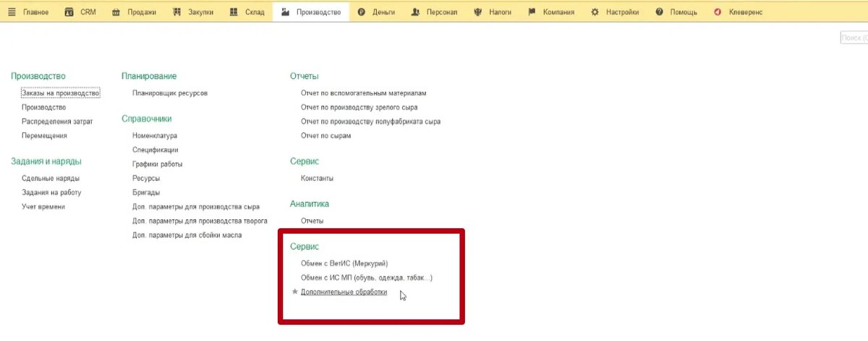Open Доп. параметры для производства сыра
Image resolution: width=868 pixels, height=341 pixels.
coord(196,206)
